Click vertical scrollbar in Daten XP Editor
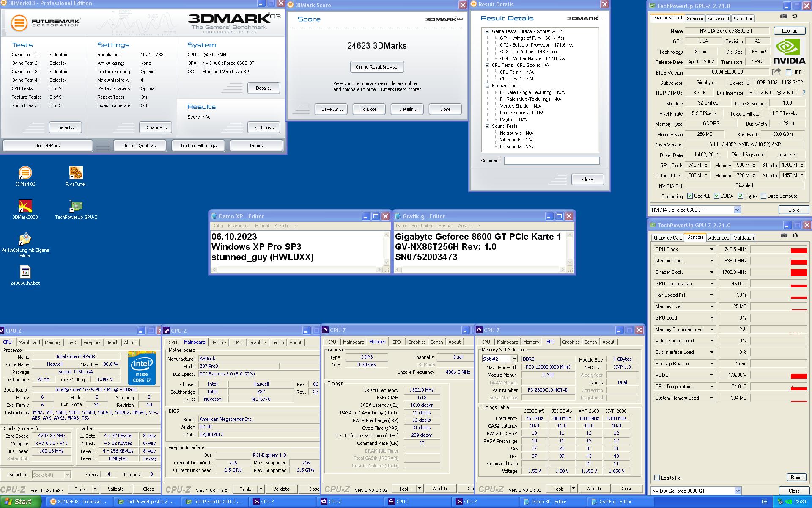 point(386,248)
